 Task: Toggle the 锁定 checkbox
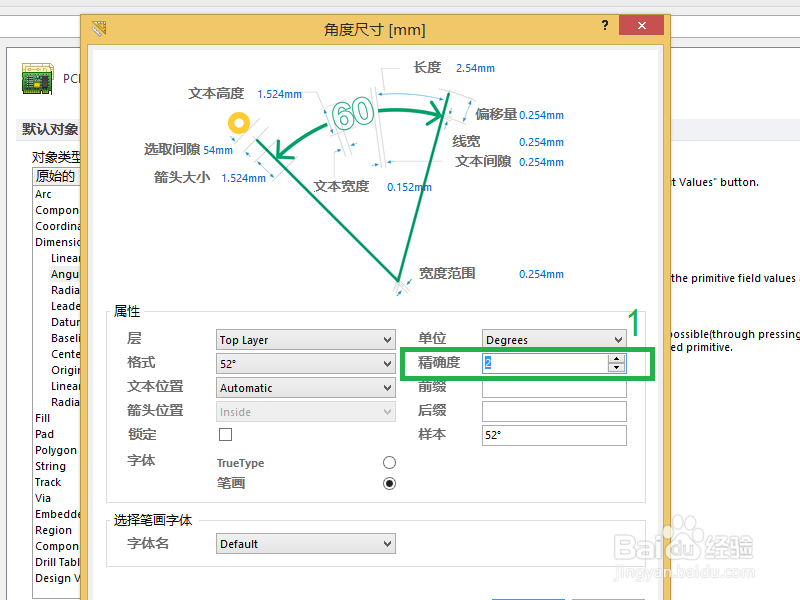pos(225,435)
